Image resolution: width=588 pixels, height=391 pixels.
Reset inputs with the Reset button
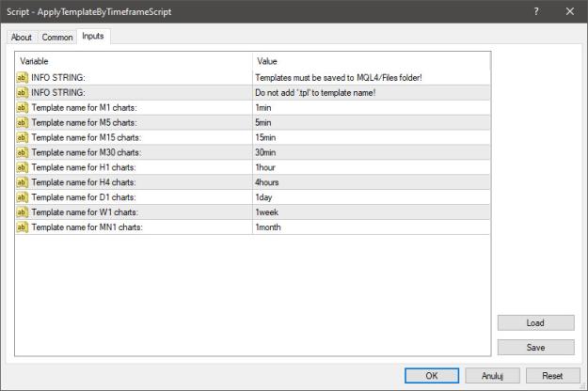[553, 376]
